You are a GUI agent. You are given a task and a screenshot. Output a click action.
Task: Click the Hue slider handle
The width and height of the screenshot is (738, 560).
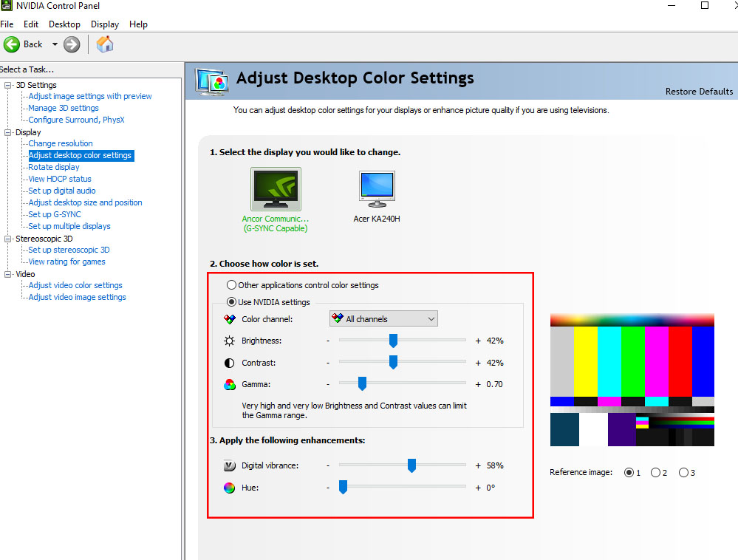343,487
